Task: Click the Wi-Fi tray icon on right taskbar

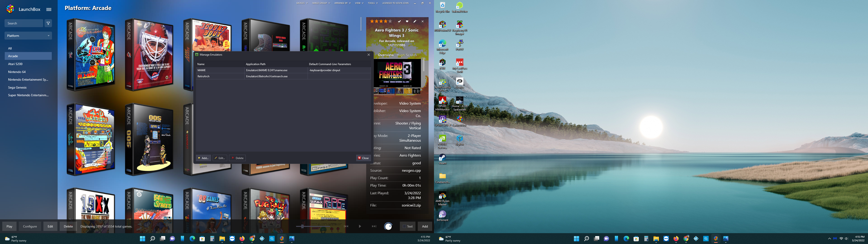Action: pyautogui.click(x=841, y=239)
